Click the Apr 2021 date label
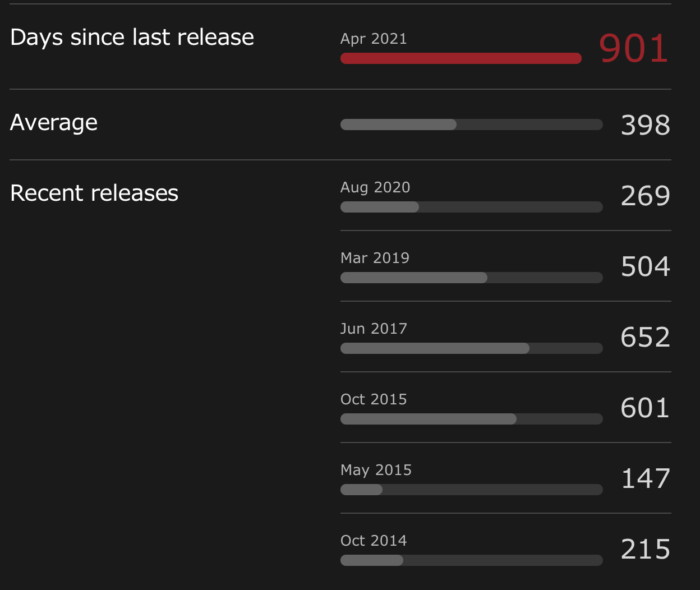700x590 pixels. [x=374, y=39]
